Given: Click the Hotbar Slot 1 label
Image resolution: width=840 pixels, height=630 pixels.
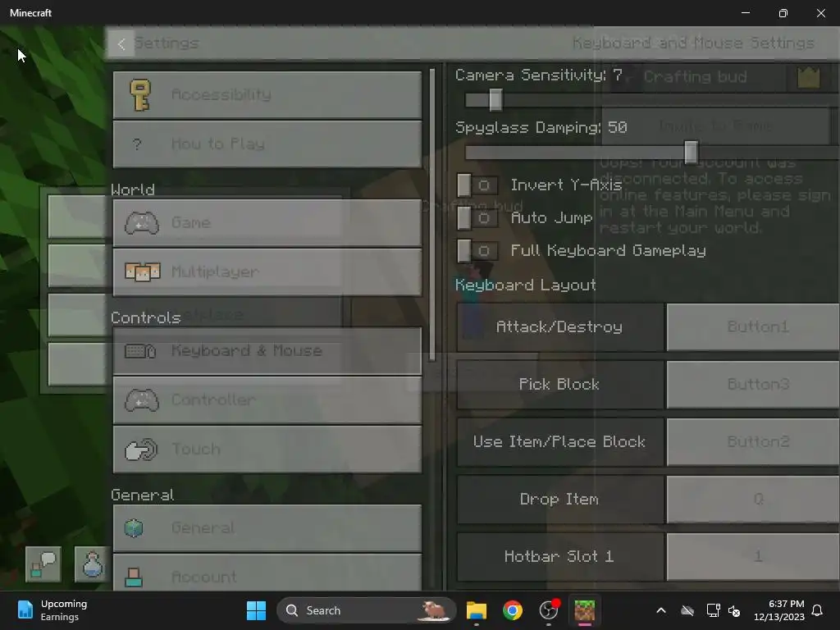Looking at the screenshot, I should tap(559, 557).
